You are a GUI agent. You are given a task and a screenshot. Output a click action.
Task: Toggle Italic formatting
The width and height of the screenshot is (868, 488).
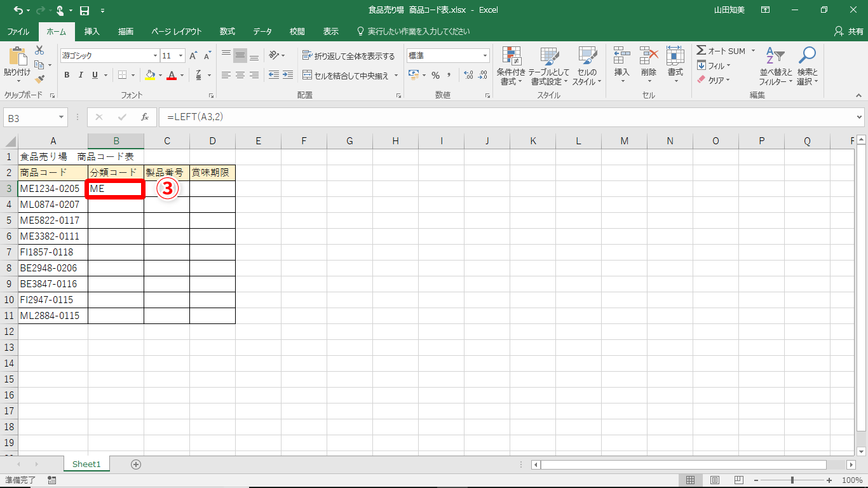pyautogui.click(x=81, y=75)
